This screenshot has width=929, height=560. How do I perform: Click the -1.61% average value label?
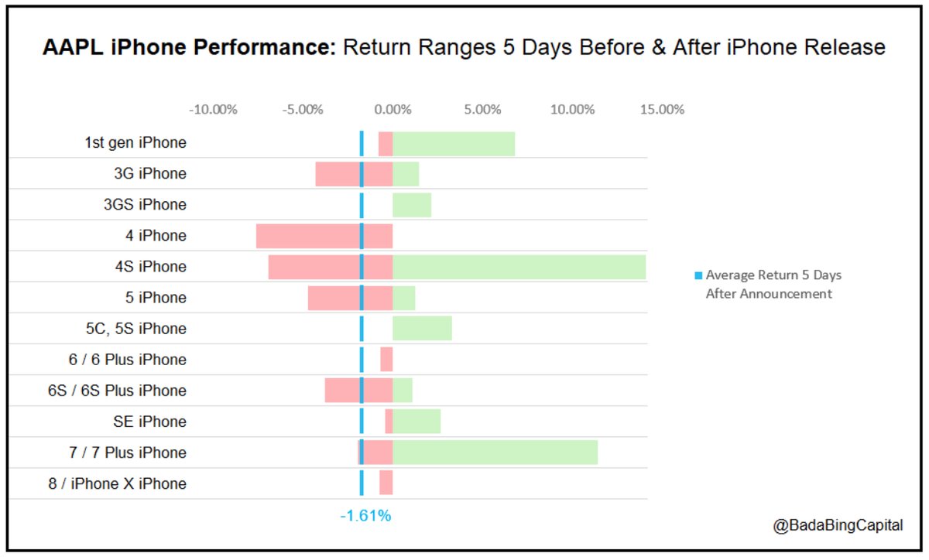[365, 515]
